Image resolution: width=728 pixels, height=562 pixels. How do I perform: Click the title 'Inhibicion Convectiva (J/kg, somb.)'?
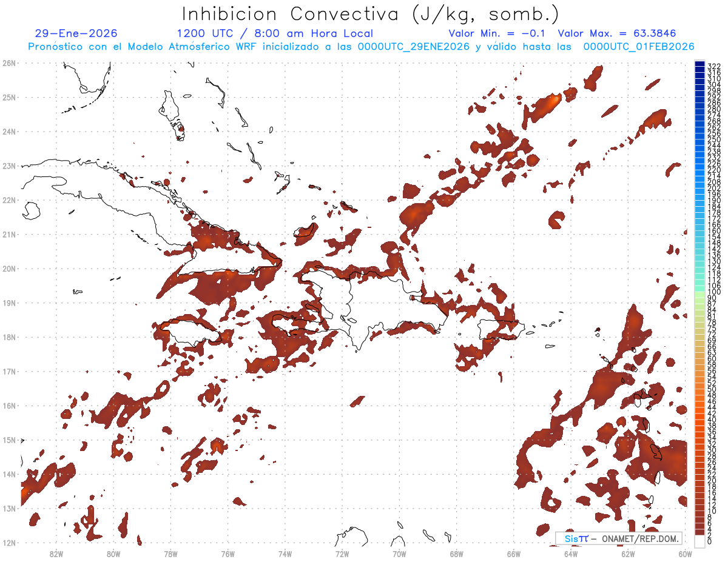pos(371,13)
